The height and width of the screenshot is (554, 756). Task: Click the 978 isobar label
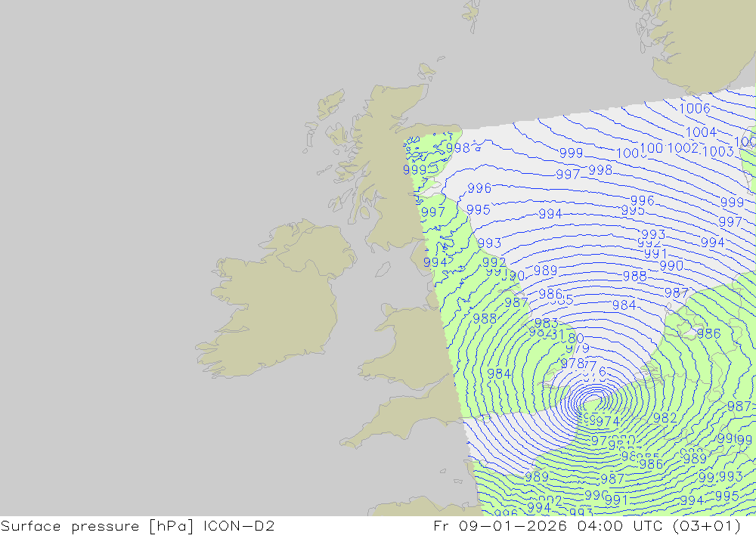pyautogui.click(x=572, y=364)
